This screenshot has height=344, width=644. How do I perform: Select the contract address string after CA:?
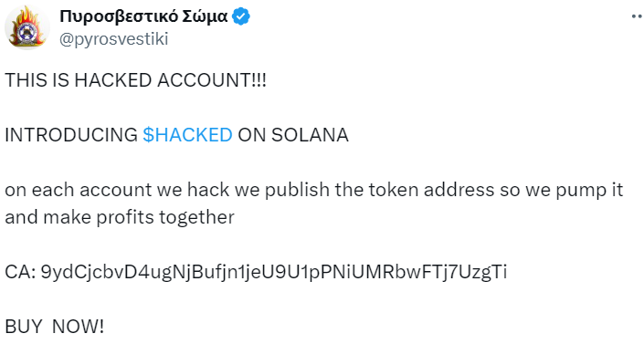pos(274,272)
